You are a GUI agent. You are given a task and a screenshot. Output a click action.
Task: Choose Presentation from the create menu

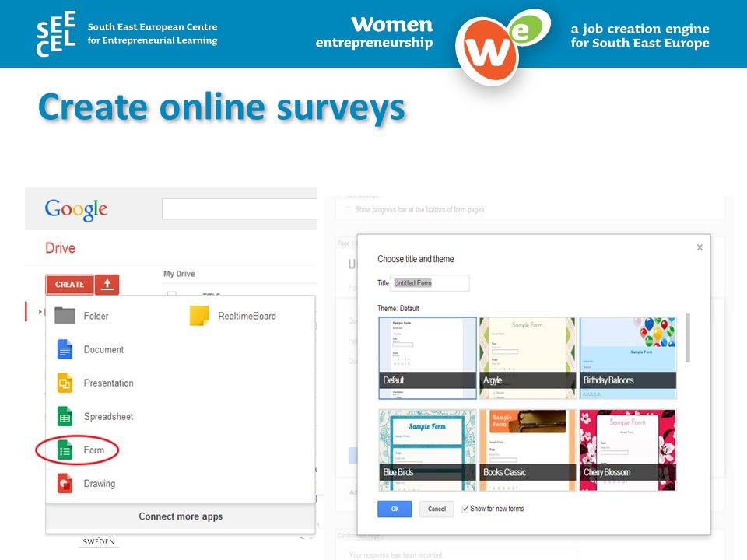click(x=109, y=383)
